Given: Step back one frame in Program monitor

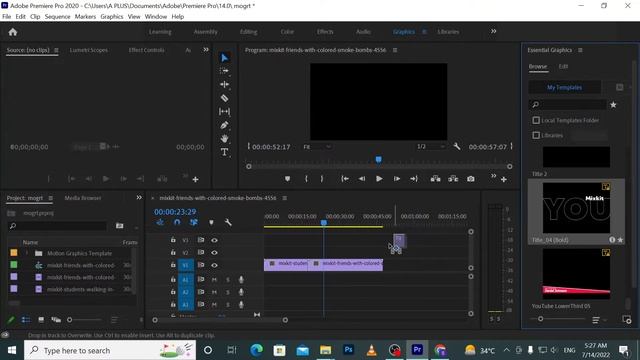Looking at the screenshot, I should coord(362,179).
